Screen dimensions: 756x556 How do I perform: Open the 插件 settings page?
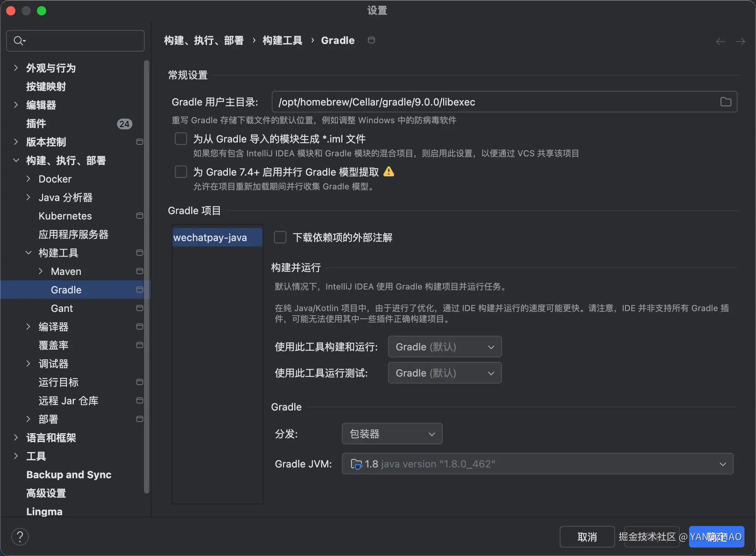pos(36,123)
